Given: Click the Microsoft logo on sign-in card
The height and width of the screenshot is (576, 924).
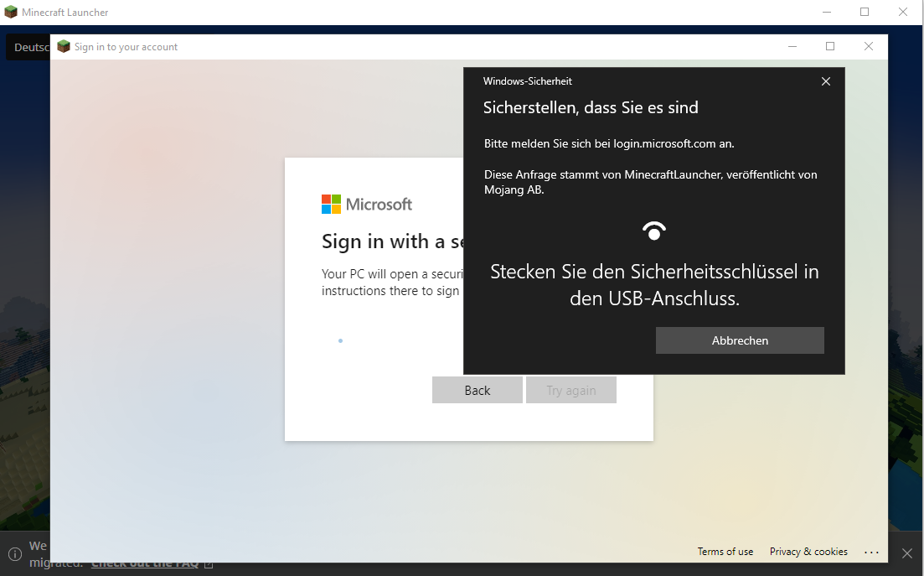Looking at the screenshot, I should (x=367, y=204).
